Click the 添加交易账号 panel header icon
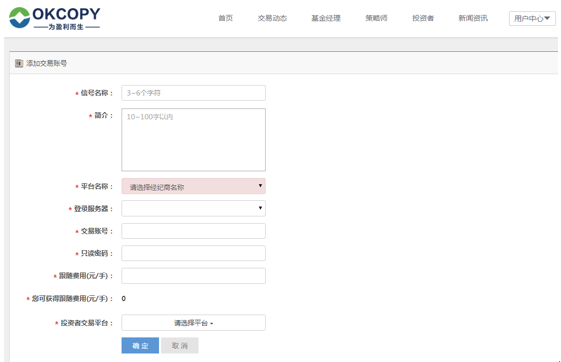561x362 pixels. 19,64
